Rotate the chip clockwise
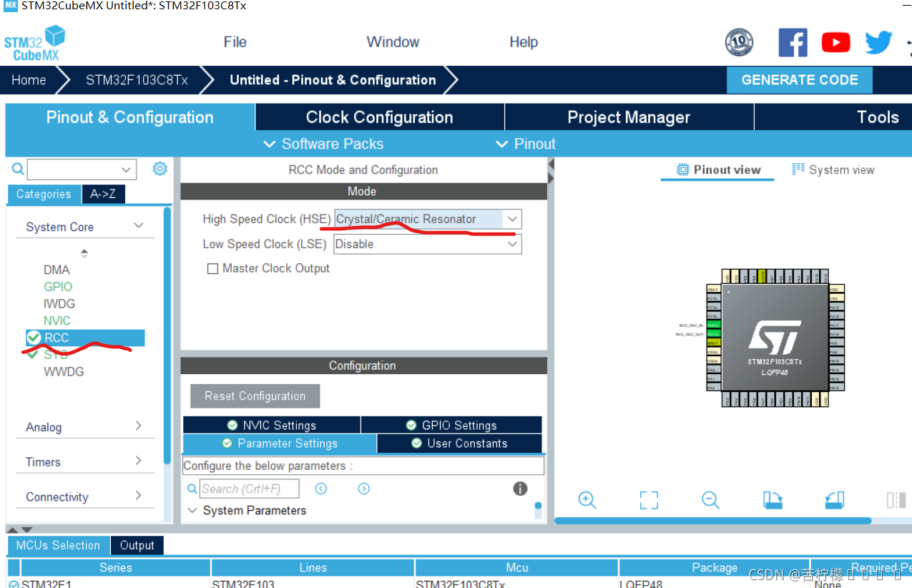This screenshot has width=912, height=588. point(773,500)
